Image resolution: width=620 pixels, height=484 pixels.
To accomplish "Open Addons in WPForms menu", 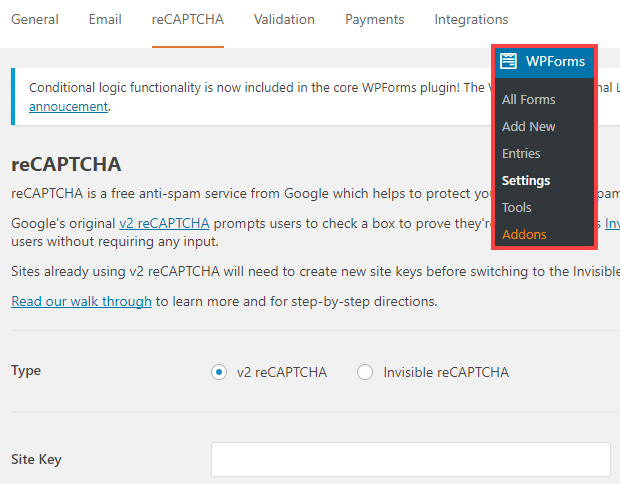I will click(x=524, y=234).
